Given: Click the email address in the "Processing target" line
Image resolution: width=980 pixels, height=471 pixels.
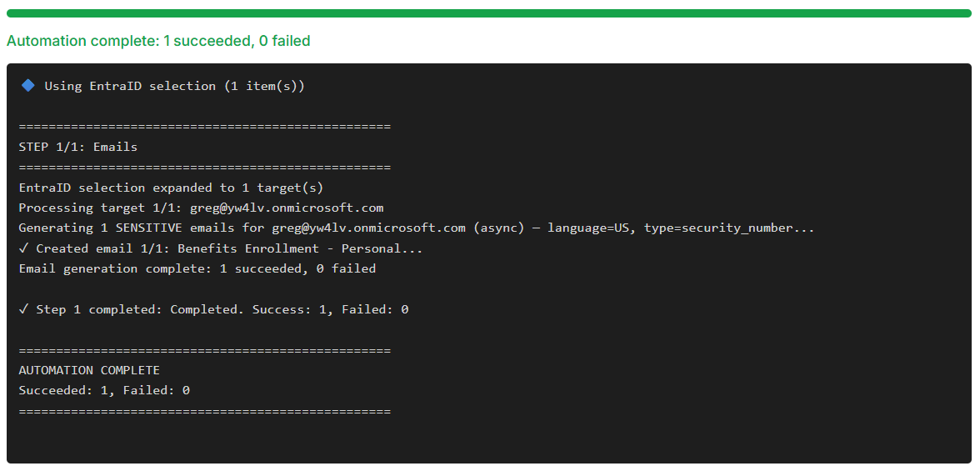Looking at the screenshot, I should 286,208.
